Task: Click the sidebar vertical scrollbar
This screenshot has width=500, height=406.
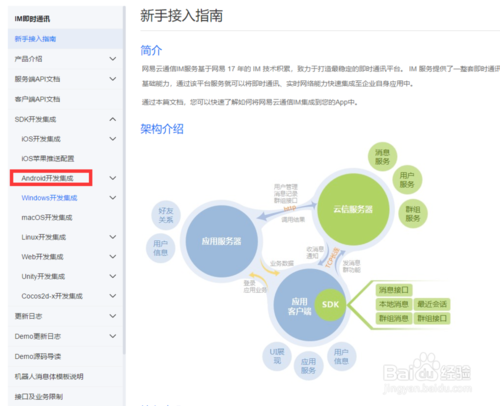Action: pyautogui.click(x=124, y=180)
